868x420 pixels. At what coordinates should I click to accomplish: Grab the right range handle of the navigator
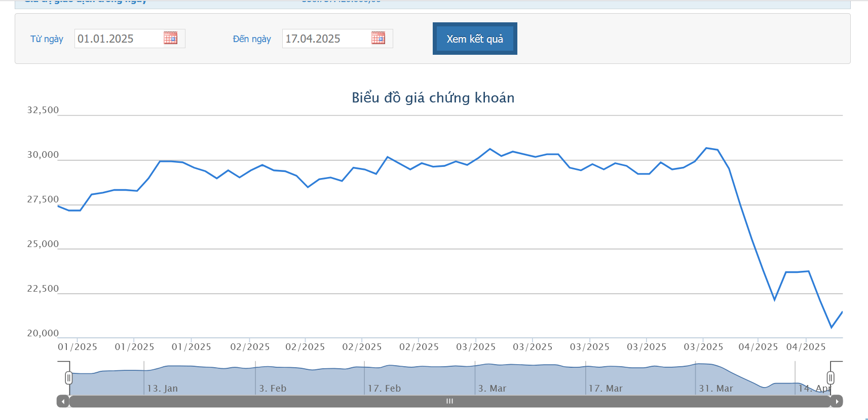(x=831, y=378)
